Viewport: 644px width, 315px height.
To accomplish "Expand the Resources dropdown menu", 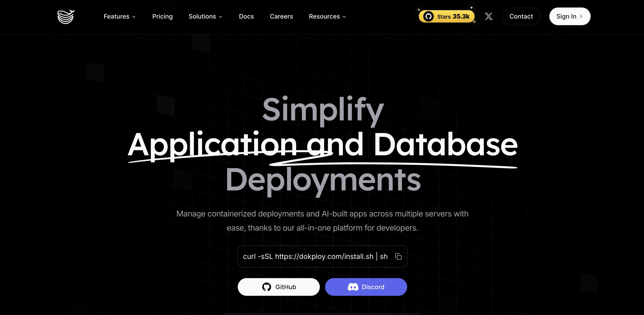I will tap(327, 17).
